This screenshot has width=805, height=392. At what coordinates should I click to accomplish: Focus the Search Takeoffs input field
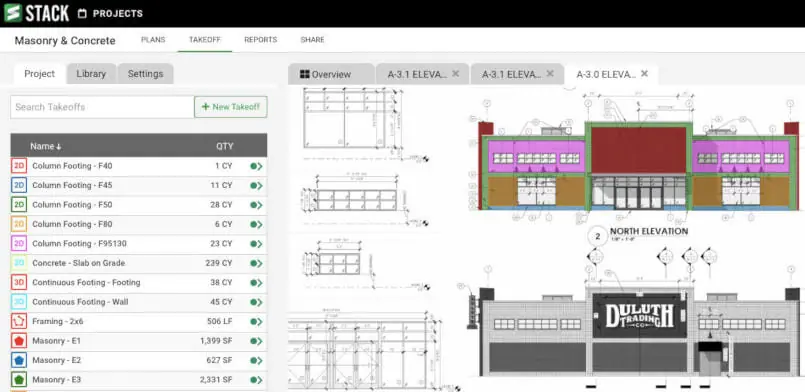[x=102, y=107]
